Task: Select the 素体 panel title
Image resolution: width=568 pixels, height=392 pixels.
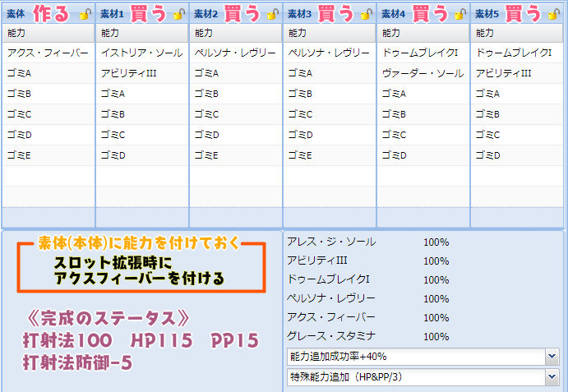Action: (x=16, y=14)
